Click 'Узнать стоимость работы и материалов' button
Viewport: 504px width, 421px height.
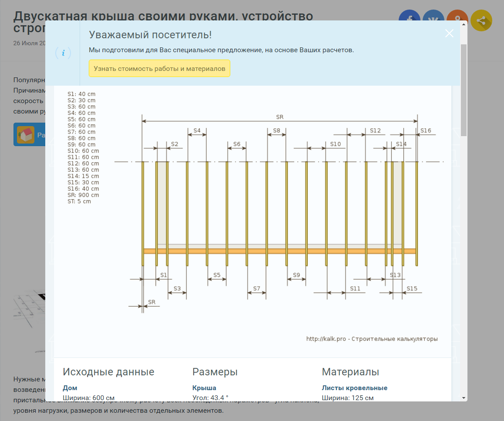(x=159, y=68)
